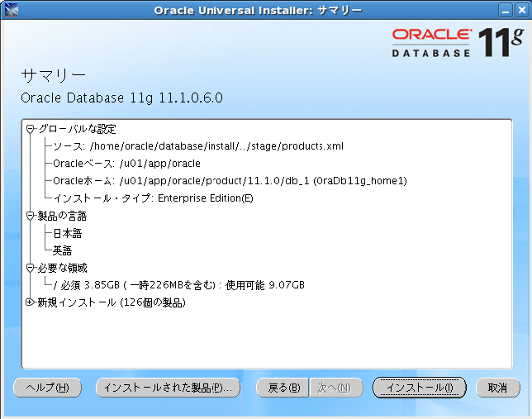Click the Oracle Database 11g logo
Screen dimensions: 532x419
coord(458,42)
